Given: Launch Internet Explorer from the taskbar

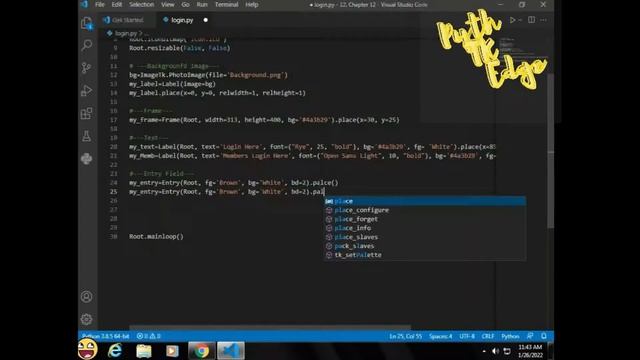Looking at the screenshot, I should 115,351.
